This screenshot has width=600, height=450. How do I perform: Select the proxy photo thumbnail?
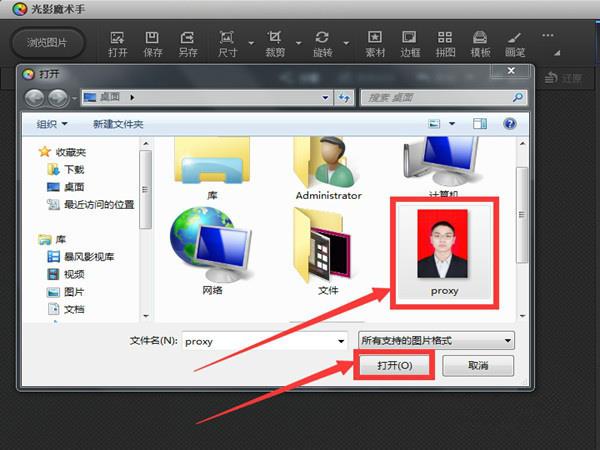point(444,250)
